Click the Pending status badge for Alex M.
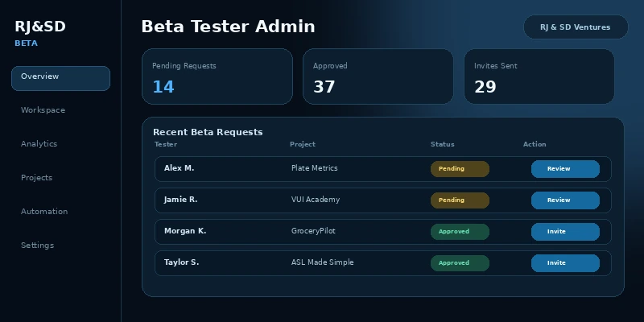This screenshot has width=644, height=322. click(x=460, y=169)
